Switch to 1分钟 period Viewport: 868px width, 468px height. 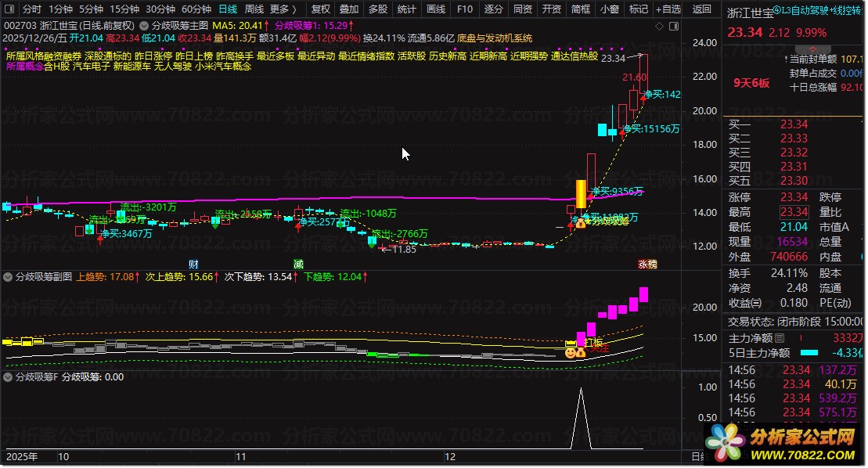pos(60,9)
